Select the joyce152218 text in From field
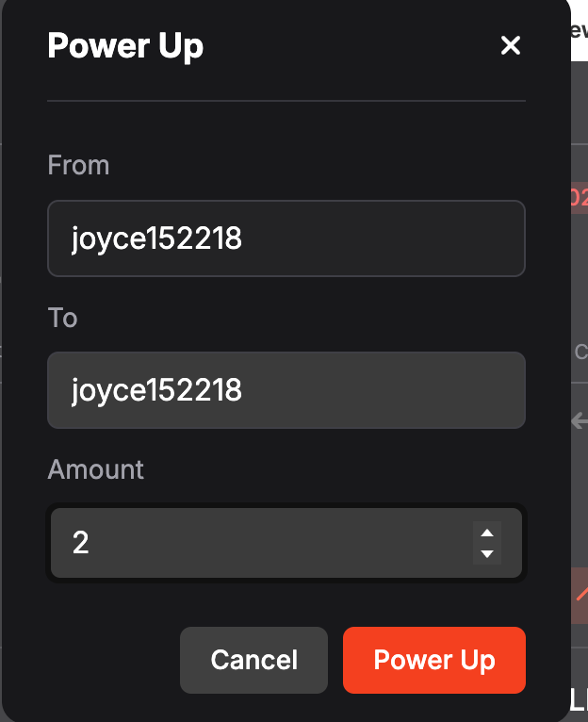This screenshot has width=588, height=722. 156,238
